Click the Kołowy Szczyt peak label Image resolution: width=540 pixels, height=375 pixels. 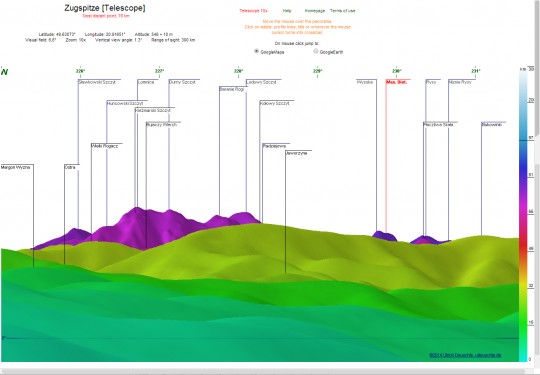pyautogui.click(x=274, y=103)
